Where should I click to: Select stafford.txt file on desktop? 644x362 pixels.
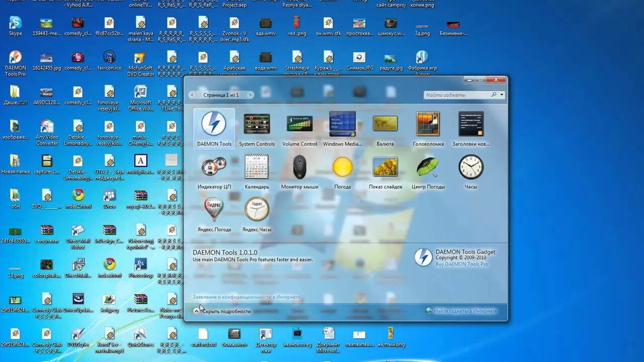(x=203, y=337)
